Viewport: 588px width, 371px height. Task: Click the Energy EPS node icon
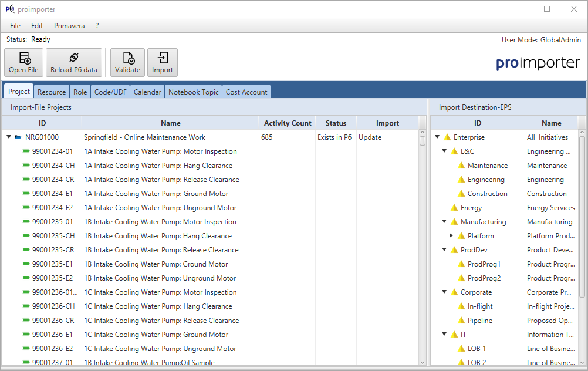point(454,208)
